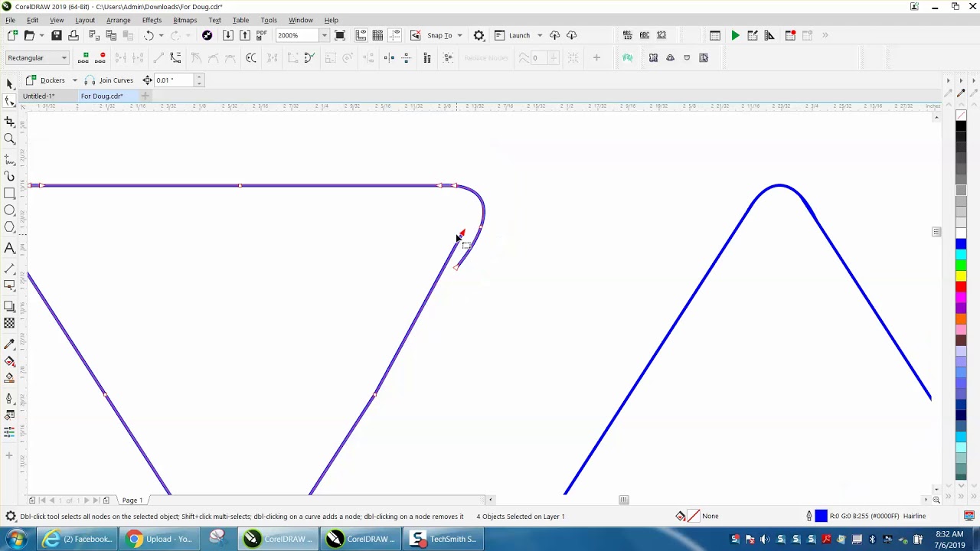The image size is (980, 551).
Task: Pick the Rectangle tool
Action: coord(10,194)
